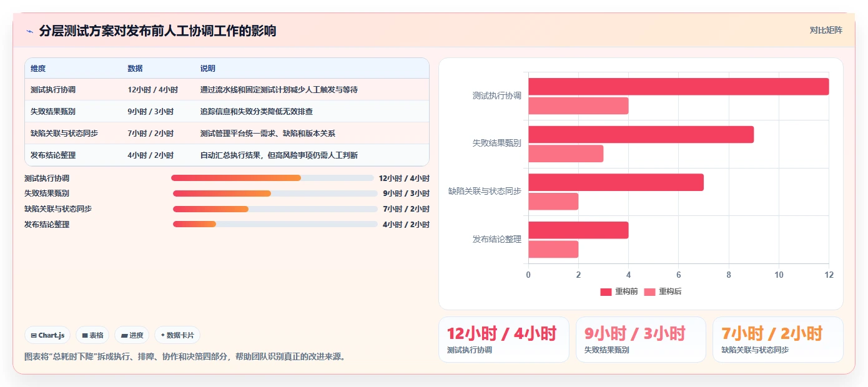Viewport: 868px width, 387px height.
Task: Click the table cell 9小时 / 3小时
Action: click(x=150, y=112)
